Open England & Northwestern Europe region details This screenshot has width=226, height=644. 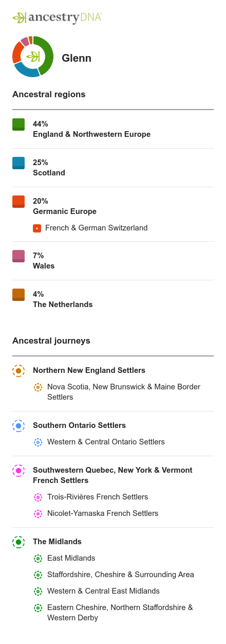[x=113, y=129]
